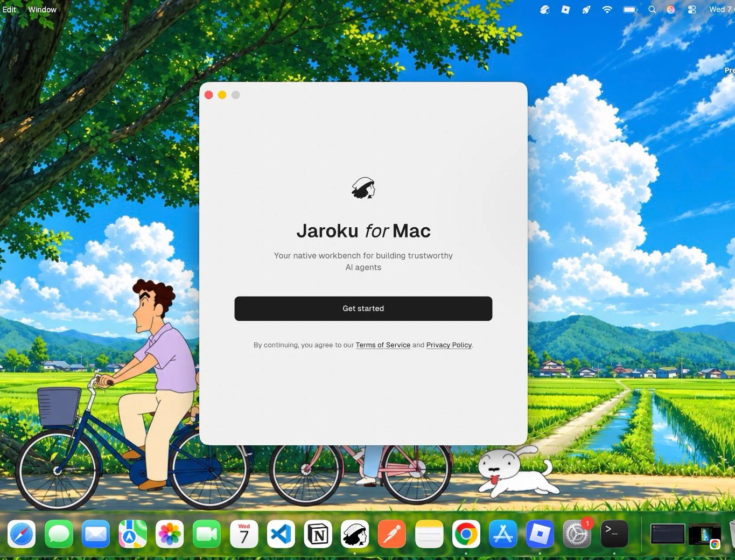Image resolution: width=735 pixels, height=560 pixels.
Task: Click the Jaroku menu bar status icon
Action: tap(545, 9)
